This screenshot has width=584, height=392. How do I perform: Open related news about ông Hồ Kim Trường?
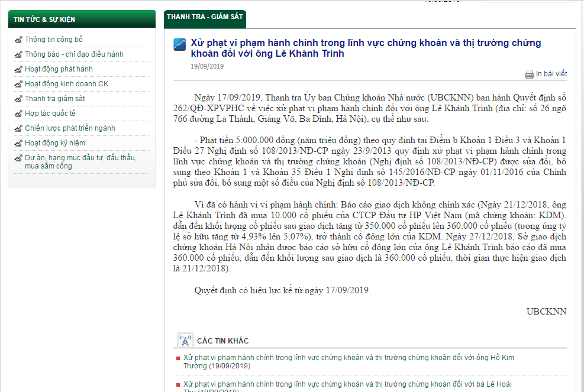(349, 362)
